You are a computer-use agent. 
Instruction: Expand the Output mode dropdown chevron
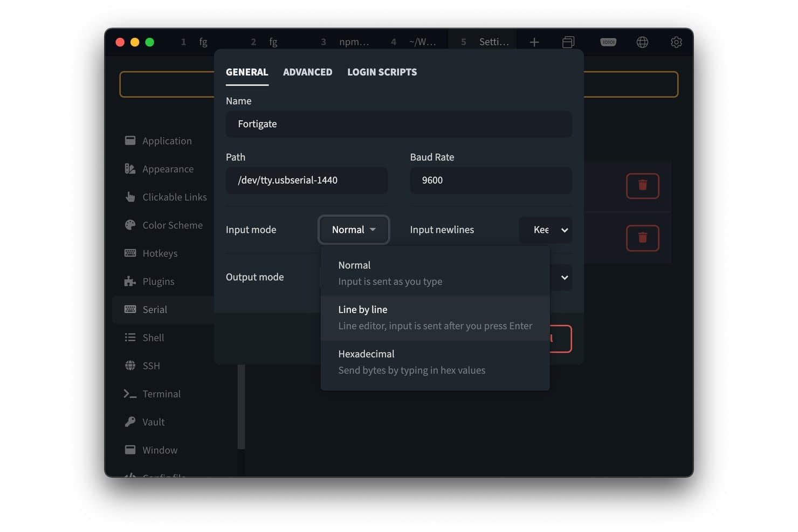point(565,278)
